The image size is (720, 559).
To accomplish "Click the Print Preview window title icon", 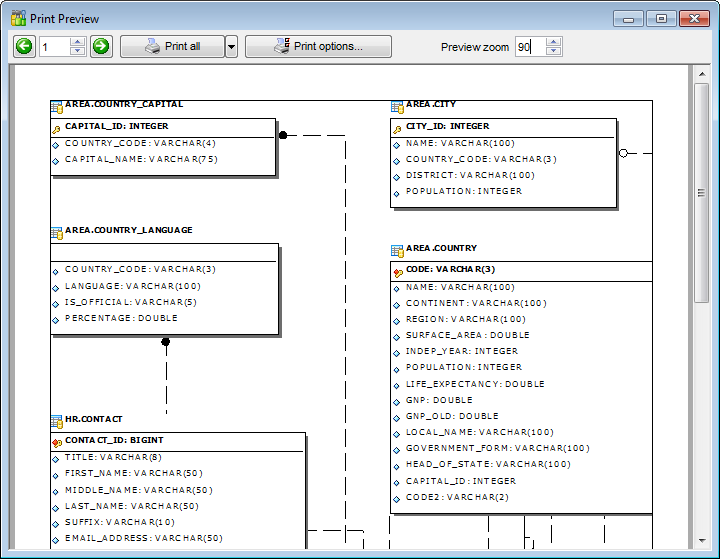I will point(18,18).
